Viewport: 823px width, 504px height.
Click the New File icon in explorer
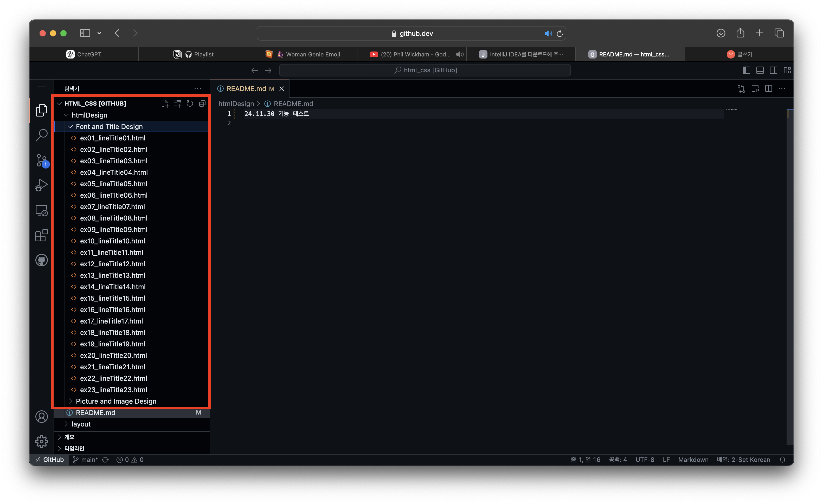(x=165, y=104)
